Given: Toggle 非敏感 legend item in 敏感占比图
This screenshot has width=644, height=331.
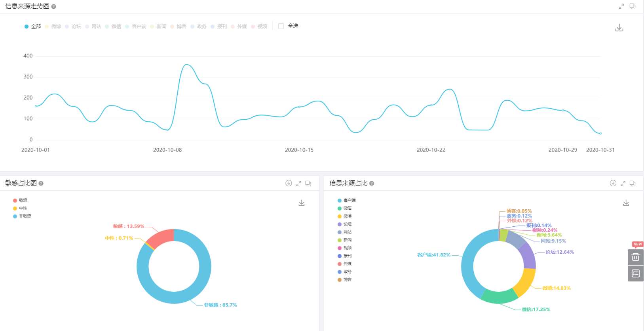Looking at the screenshot, I should click(x=22, y=216).
